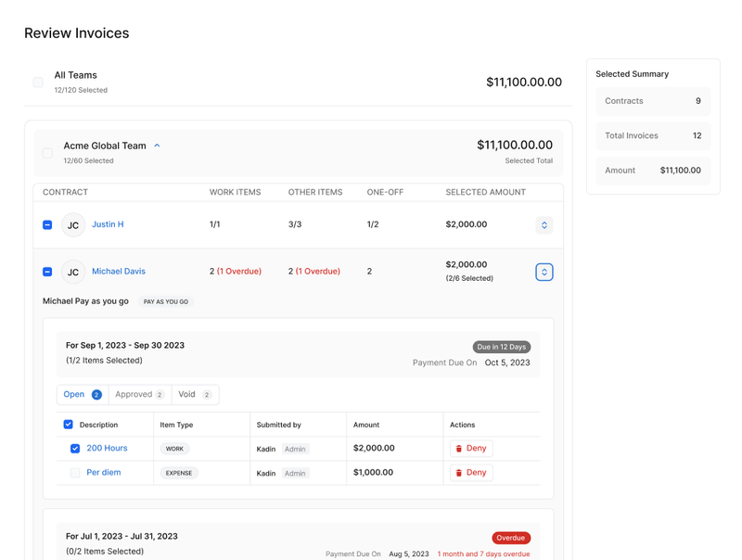Viewport: 742px width, 560px height.
Task: Collapse Michael Davis's contract details
Action: (x=544, y=273)
